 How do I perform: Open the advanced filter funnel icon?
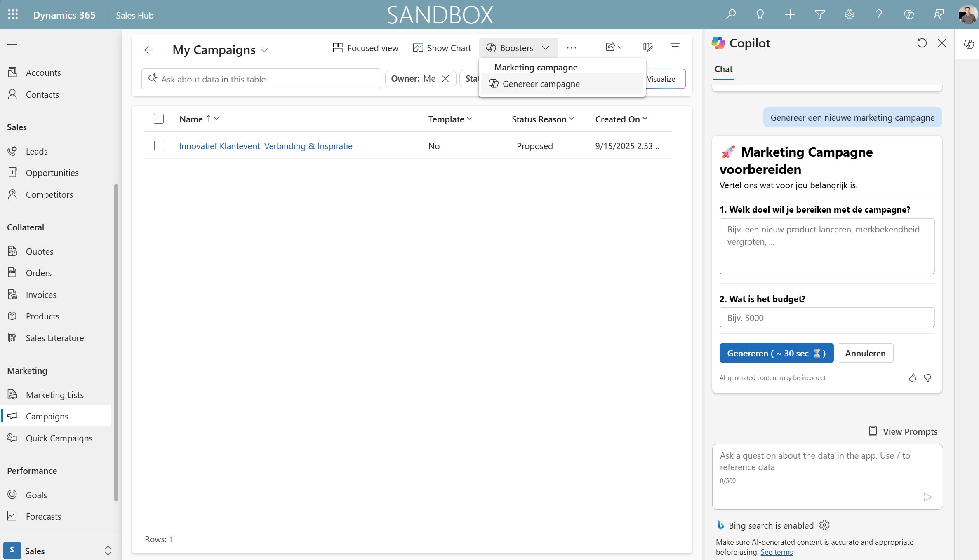[819, 15]
